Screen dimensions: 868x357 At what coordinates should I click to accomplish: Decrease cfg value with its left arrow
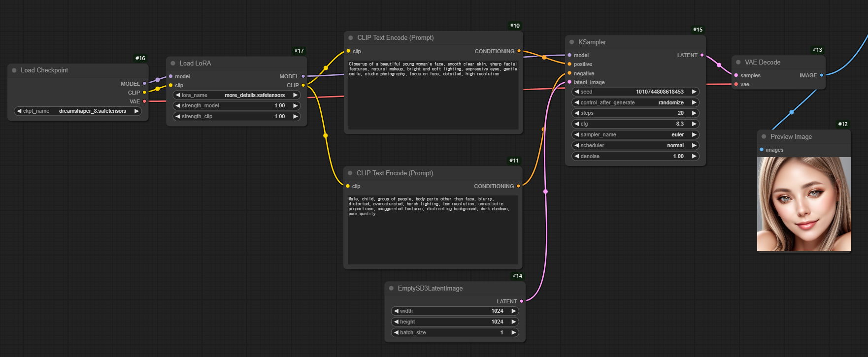coord(576,124)
